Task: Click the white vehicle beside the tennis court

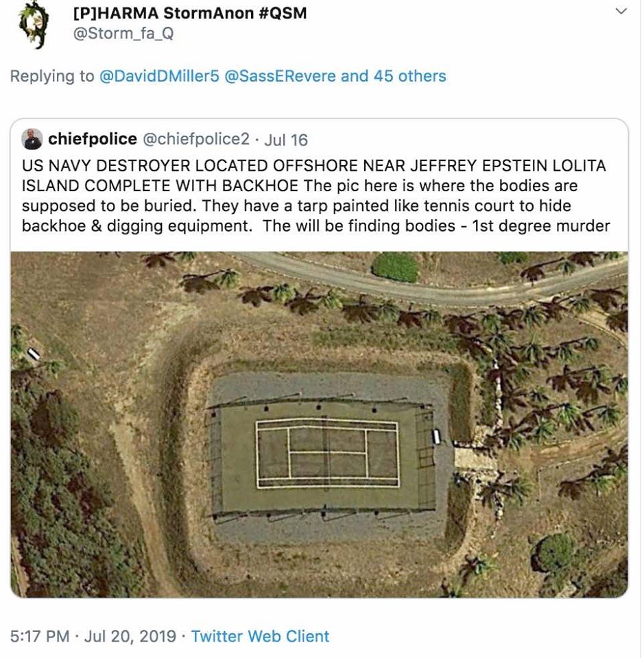Action: tap(436, 436)
